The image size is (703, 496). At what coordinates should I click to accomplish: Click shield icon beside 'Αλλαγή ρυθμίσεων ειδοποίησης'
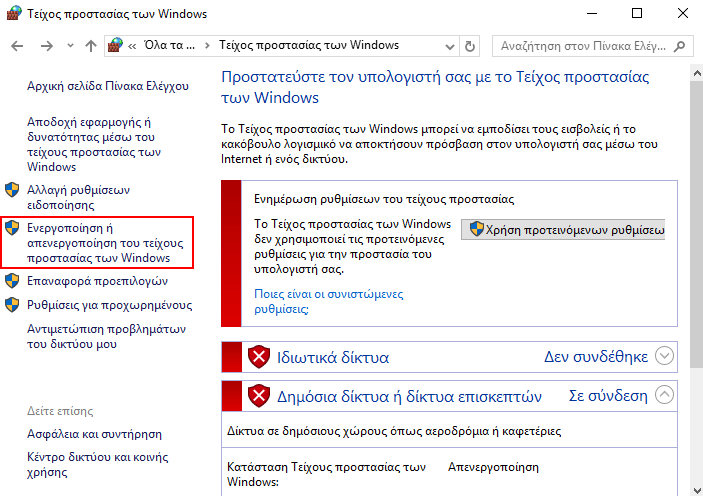(x=12, y=190)
